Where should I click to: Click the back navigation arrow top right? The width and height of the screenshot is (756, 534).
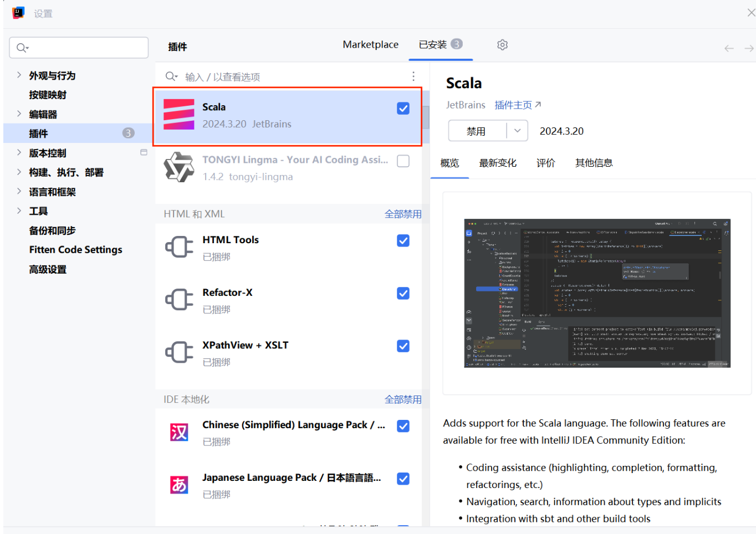pos(729,48)
